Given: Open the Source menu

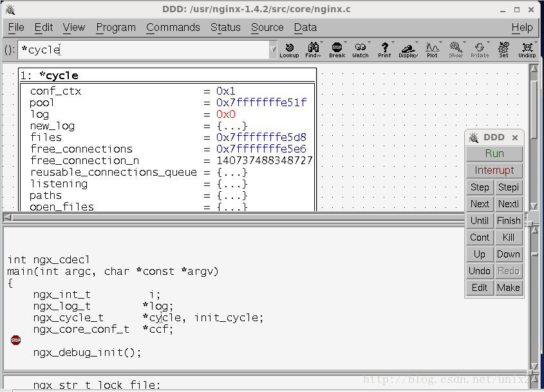Looking at the screenshot, I should pos(267,28).
